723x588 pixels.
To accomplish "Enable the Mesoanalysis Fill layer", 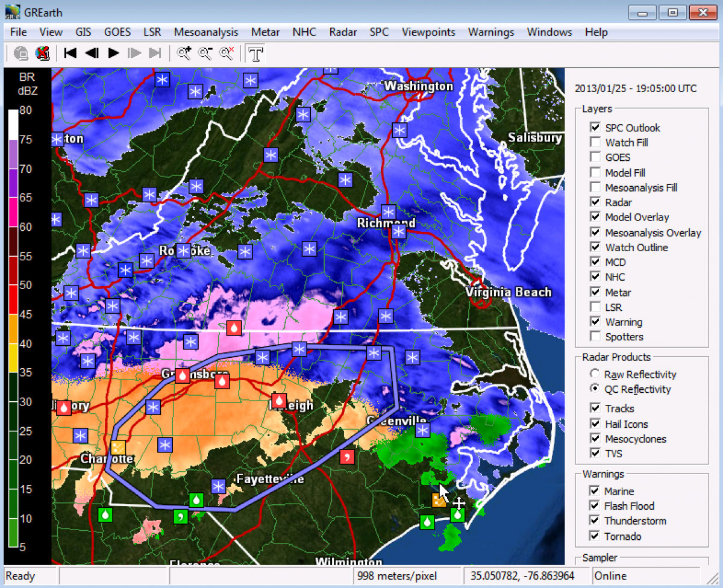I will tap(595, 187).
